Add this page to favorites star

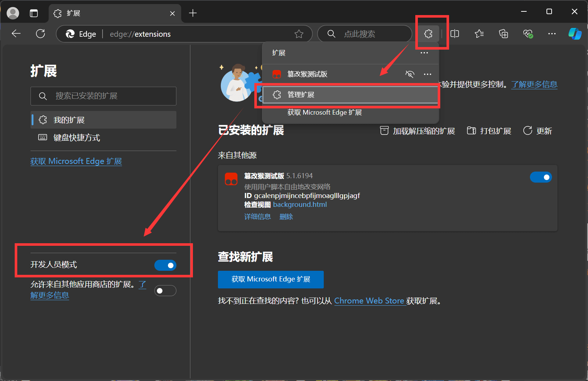(299, 34)
